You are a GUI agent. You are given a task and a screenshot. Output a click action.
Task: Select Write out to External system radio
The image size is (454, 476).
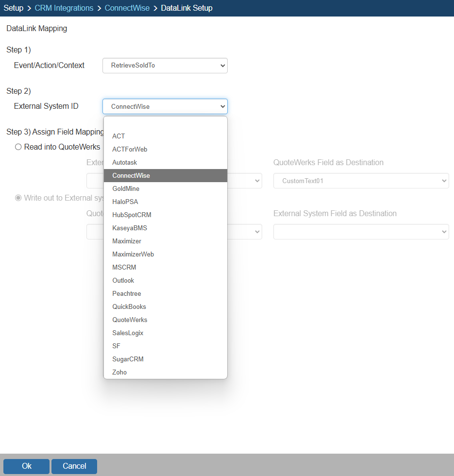click(x=18, y=198)
